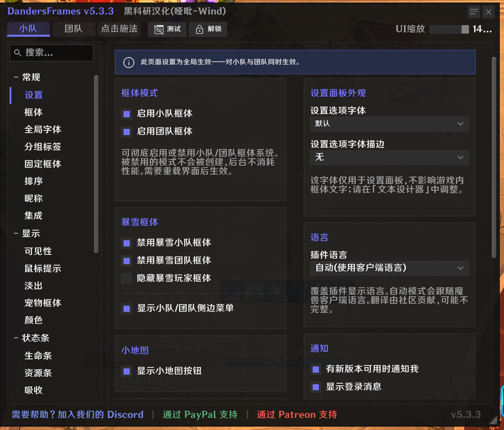Click the 解锁 unlock padlock icon
This screenshot has width=504, height=430.
(x=199, y=29)
